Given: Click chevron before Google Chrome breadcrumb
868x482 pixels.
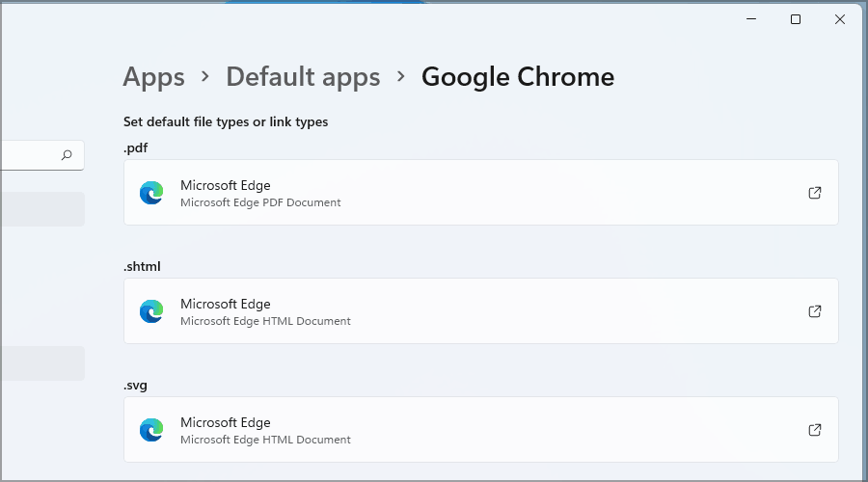Looking at the screenshot, I should (x=401, y=77).
